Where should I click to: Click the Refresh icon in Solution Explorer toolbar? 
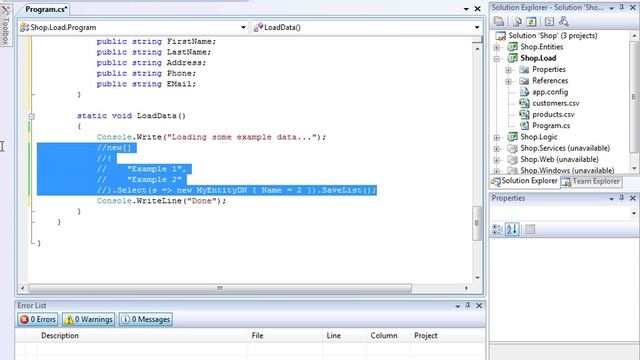531,21
